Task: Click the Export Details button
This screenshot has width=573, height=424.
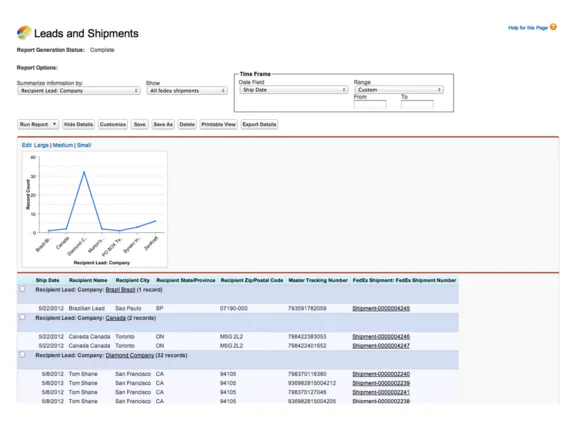Action: pos(259,124)
